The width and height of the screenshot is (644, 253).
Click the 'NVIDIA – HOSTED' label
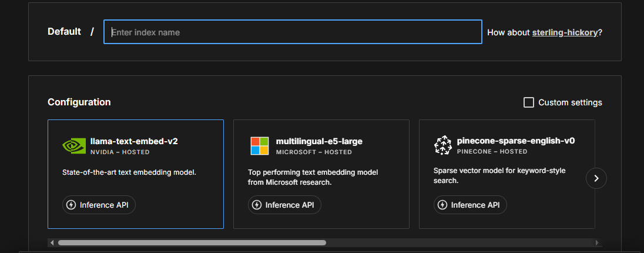pos(120,152)
